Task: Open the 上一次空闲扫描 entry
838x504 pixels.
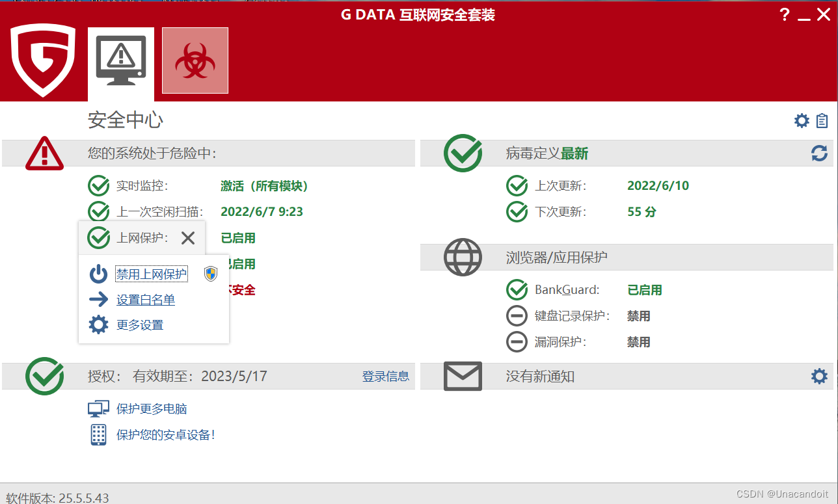Action: point(160,212)
